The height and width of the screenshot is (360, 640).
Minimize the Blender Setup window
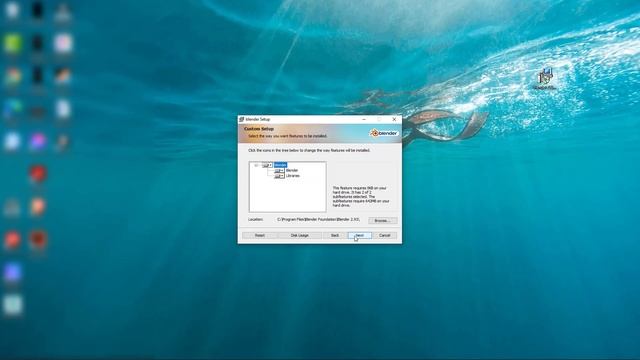[364, 119]
